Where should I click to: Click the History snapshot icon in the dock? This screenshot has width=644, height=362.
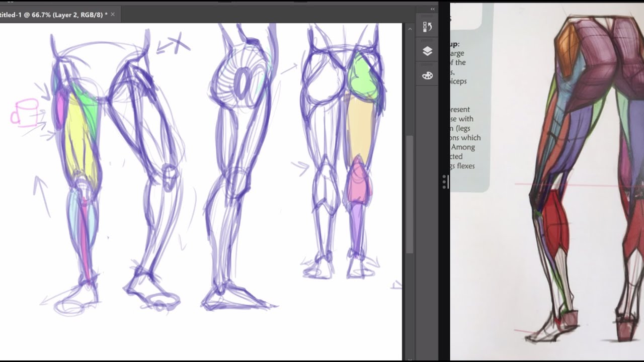point(427,26)
